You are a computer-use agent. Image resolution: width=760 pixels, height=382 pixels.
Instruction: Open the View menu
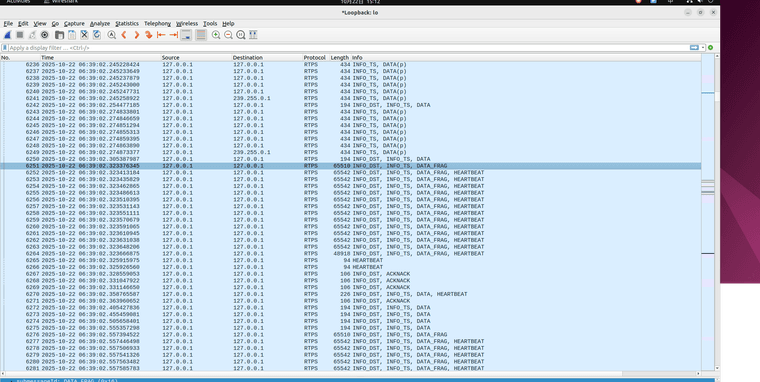point(40,23)
